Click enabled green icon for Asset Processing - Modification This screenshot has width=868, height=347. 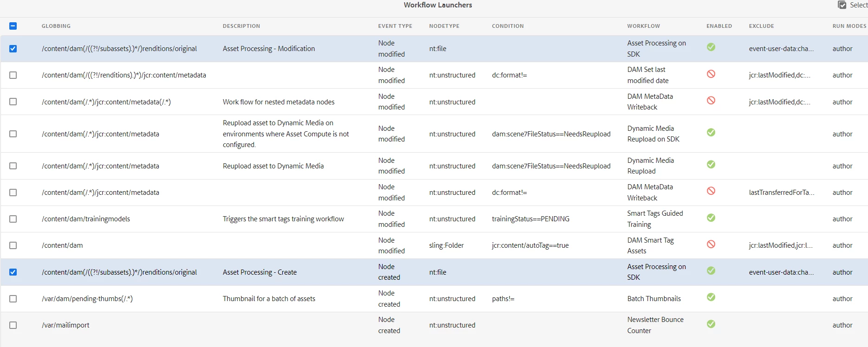tap(711, 47)
